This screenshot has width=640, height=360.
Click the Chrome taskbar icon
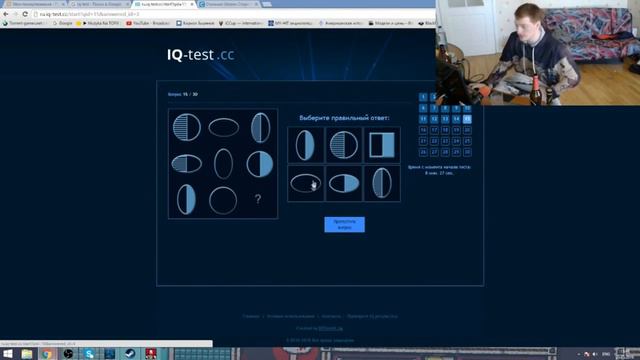(x=47, y=353)
